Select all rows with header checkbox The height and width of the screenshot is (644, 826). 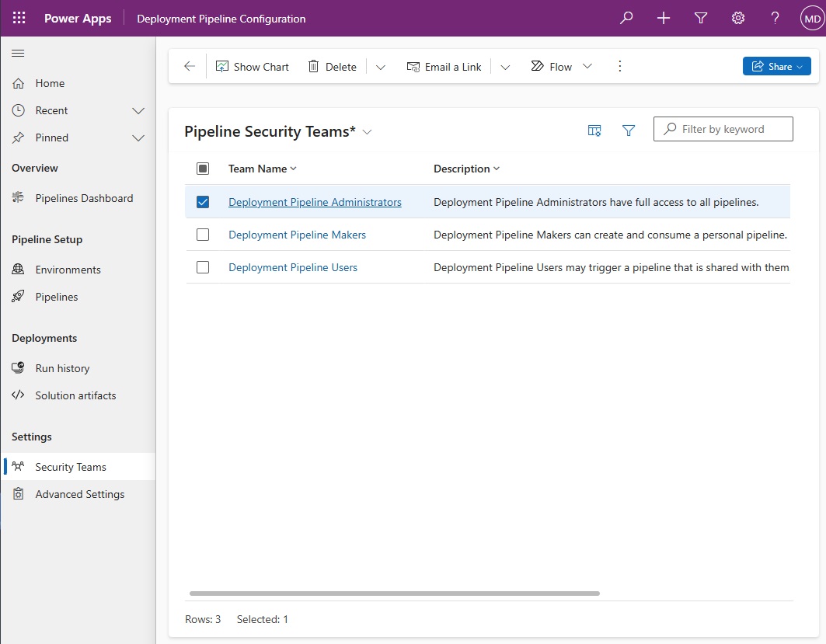tap(203, 169)
